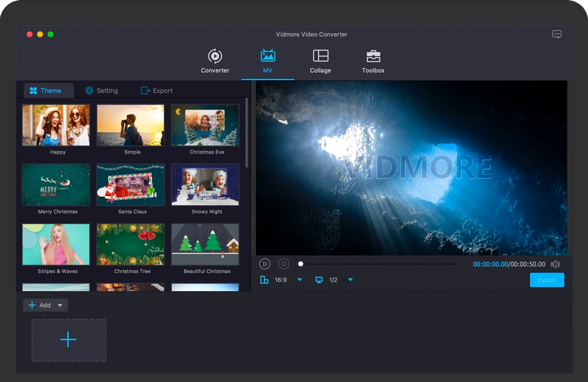
Task: Click the MV module icon
Action: (268, 57)
